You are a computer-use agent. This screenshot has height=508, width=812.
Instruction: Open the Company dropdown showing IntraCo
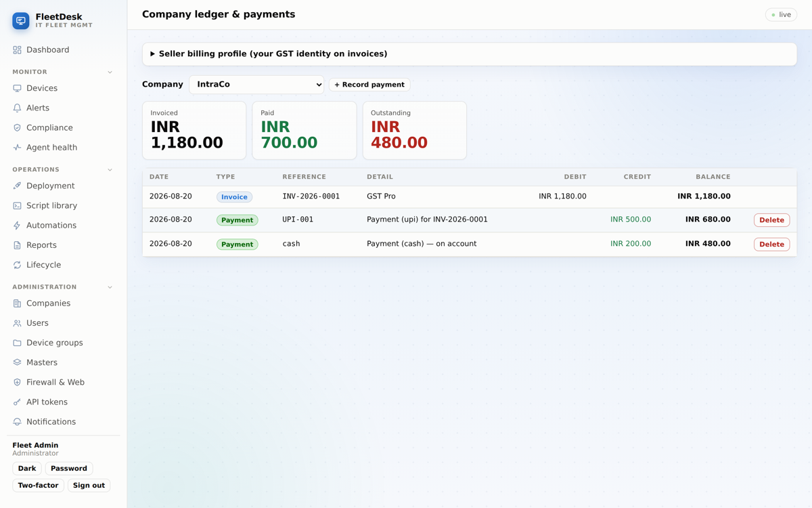click(x=256, y=85)
